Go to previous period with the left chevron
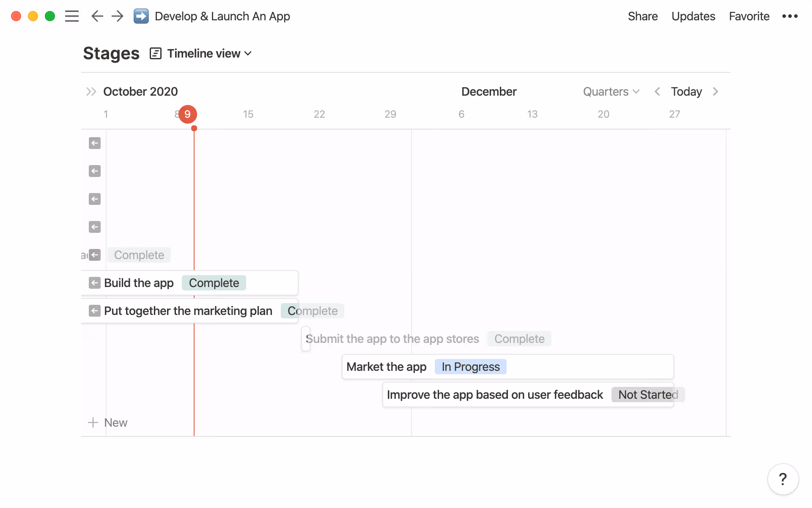The width and height of the screenshot is (812, 508). tap(657, 91)
